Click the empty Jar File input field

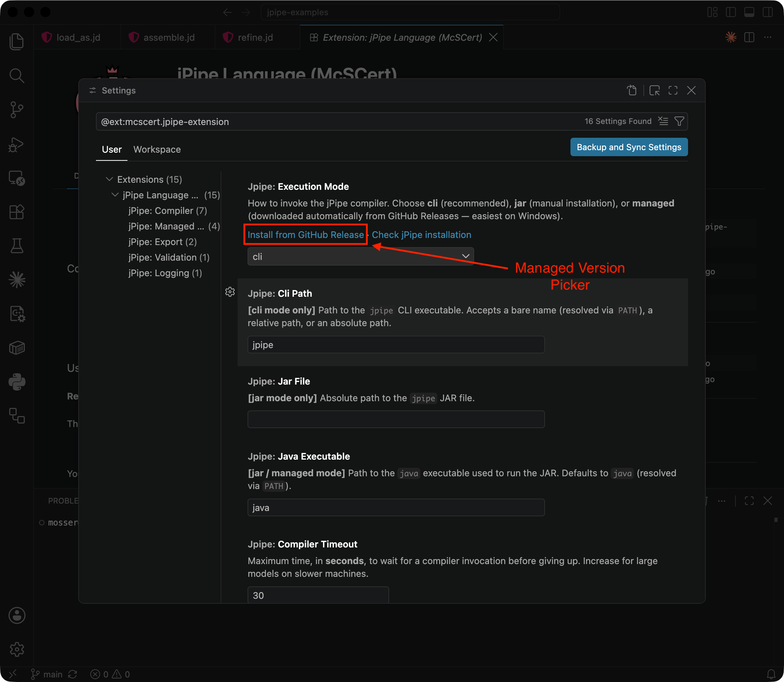coord(396,419)
